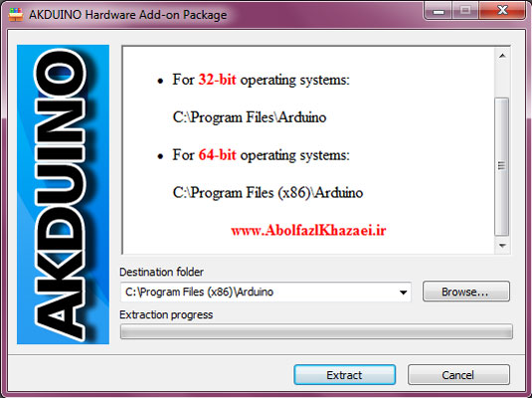Expand the Destination folder dropdown arrow
This screenshot has width=532, height=398.
tap(403, 293)
